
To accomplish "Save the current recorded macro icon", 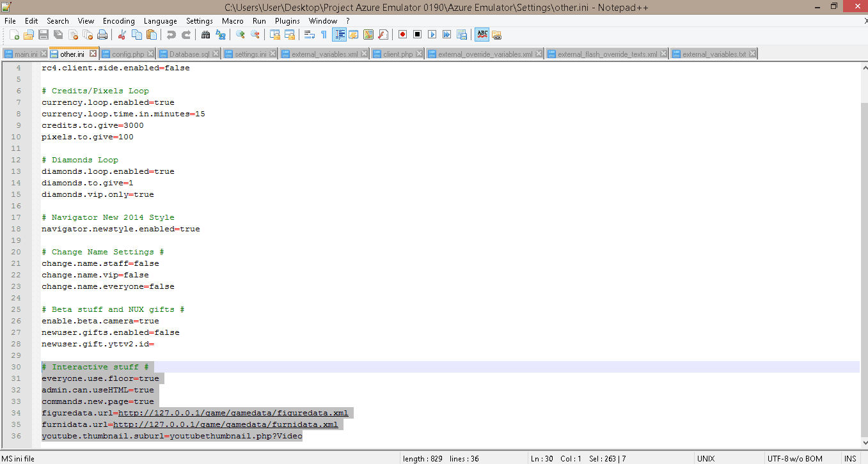I will [x=462, y=35].
